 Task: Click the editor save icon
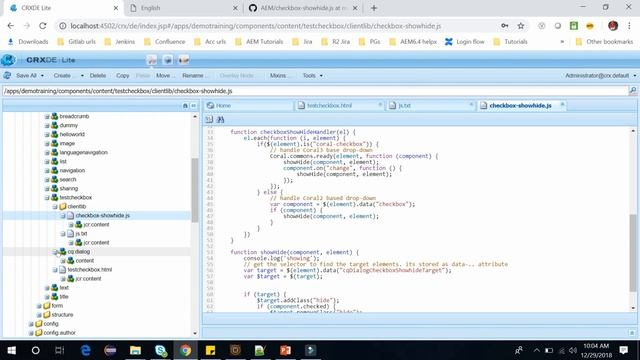click(209, 119)
